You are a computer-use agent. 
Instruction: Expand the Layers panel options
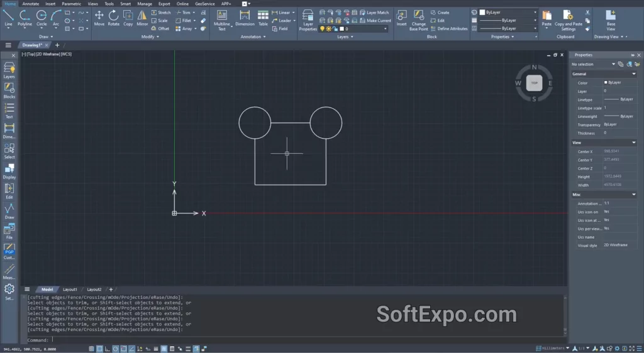click(x=345, y=37)
